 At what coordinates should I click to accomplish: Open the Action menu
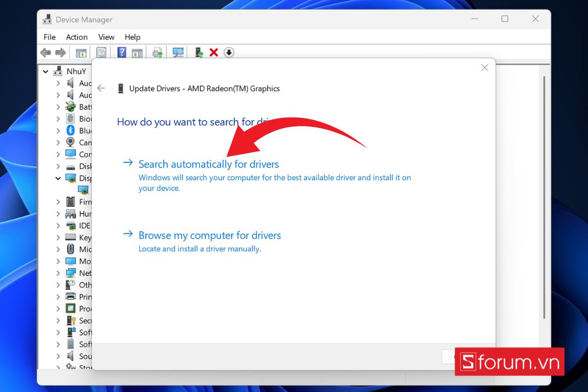point(77,37)
